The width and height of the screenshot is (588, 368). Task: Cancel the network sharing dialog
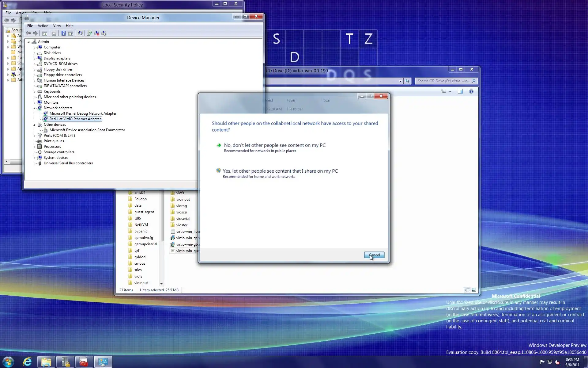[374, 255]
